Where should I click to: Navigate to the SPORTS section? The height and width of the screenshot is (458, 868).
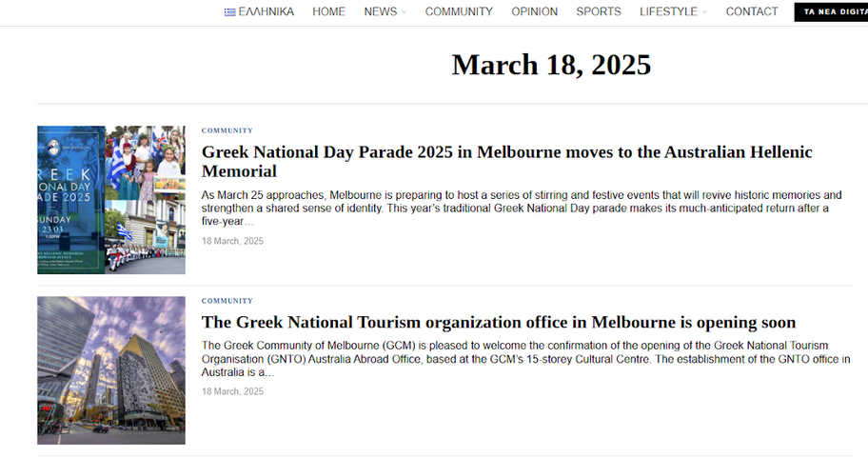pos(599,12)
